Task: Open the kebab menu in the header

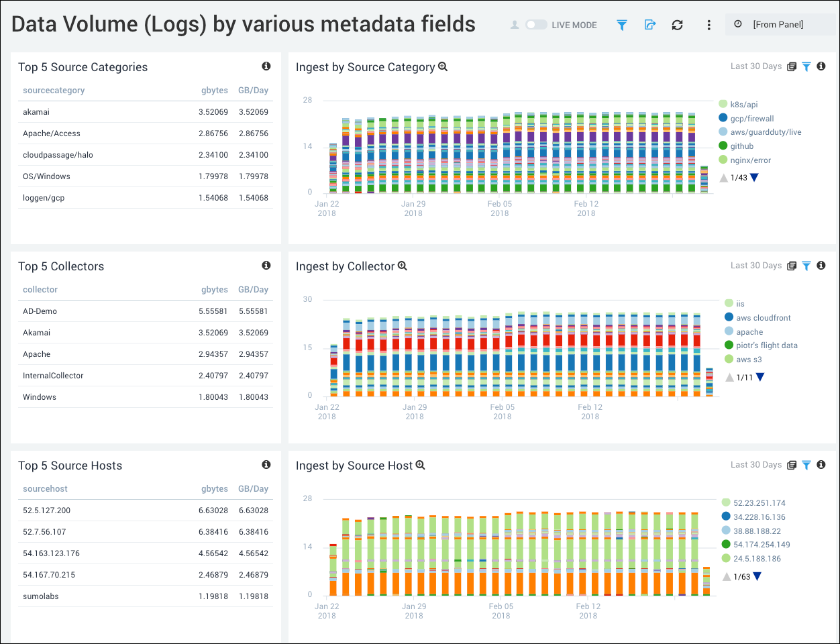Action: click(708, 25)
